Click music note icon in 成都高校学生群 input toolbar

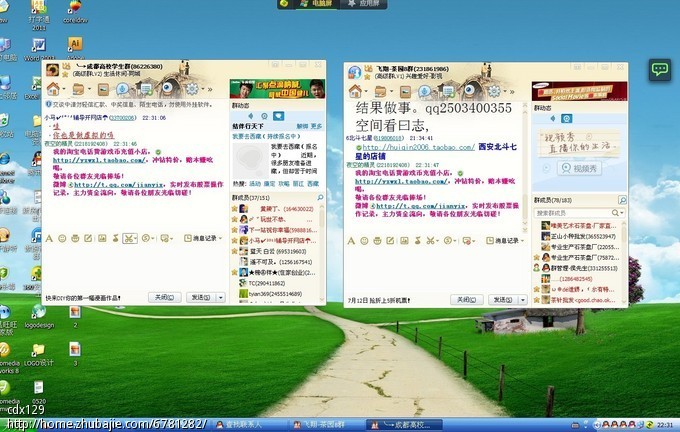tap(115, 238)
